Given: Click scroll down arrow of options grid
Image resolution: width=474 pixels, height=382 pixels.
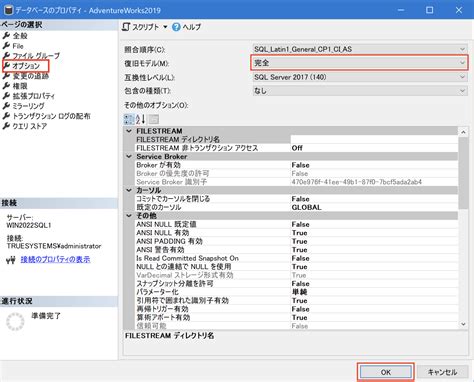Looking at the screenshot, I should 463,324.
